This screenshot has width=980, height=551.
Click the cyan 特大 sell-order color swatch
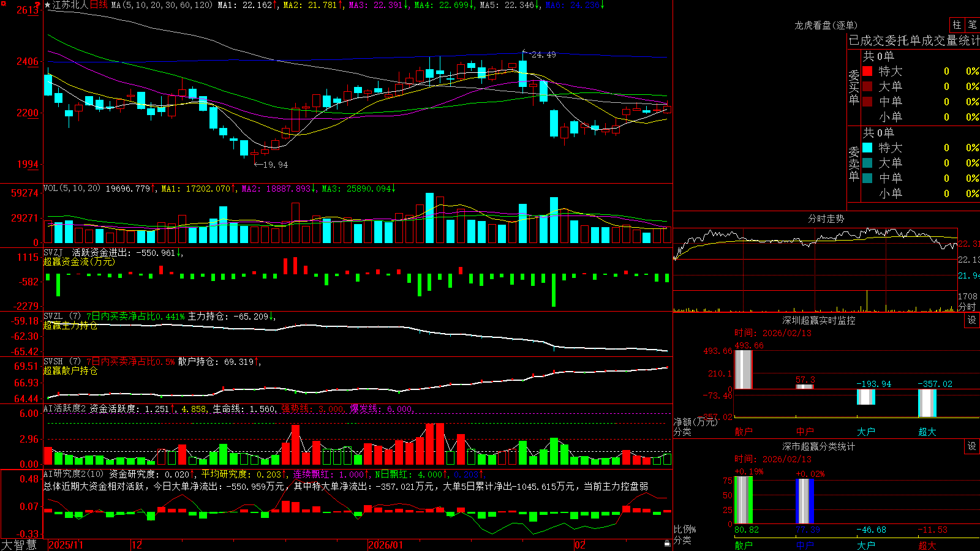click(x=867, y=148)
